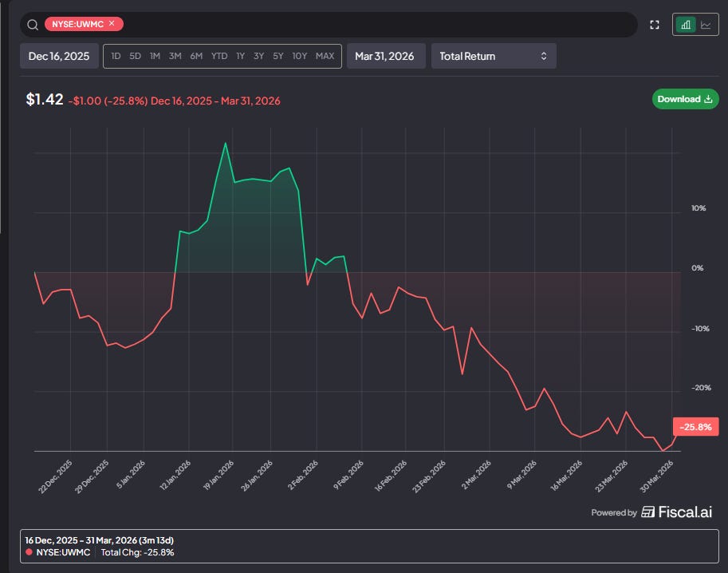
Task: Click the -25.8% value label on chart
Action: point(695,427)
